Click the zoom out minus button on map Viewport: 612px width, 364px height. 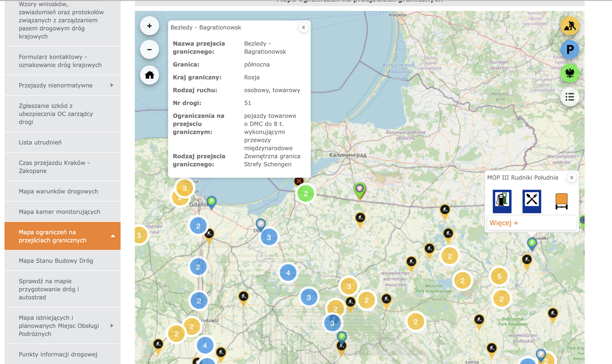coord(150,50)
